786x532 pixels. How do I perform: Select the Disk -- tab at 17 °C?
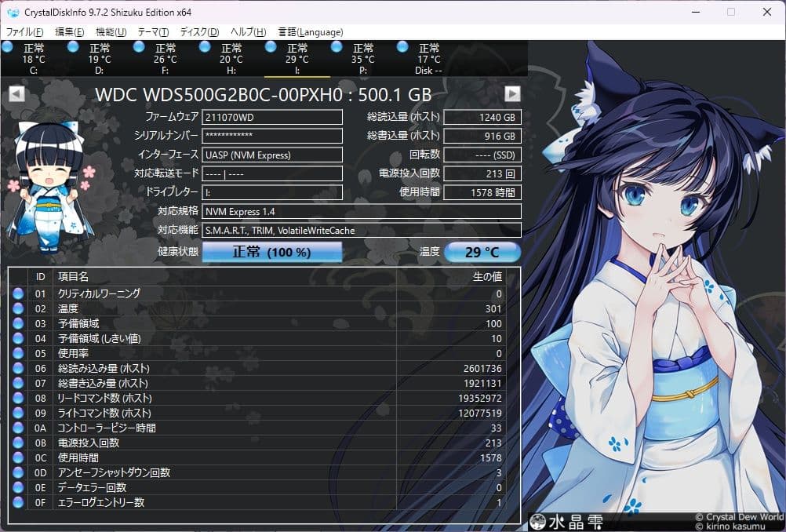[x=428, y=59]
